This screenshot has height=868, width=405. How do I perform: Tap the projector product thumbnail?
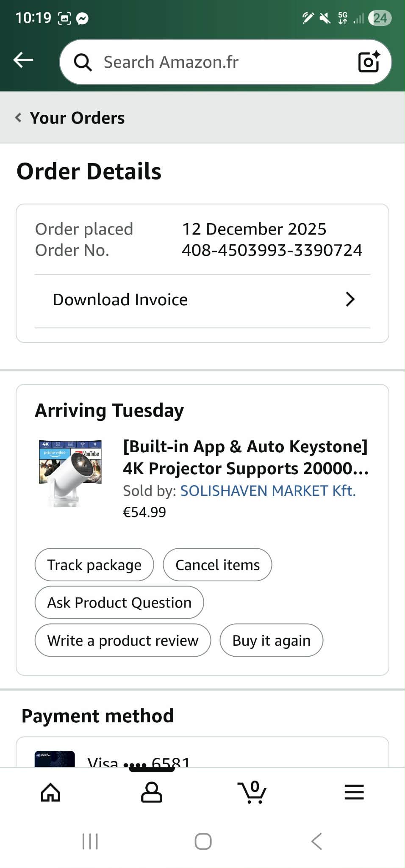coord(70,473)
